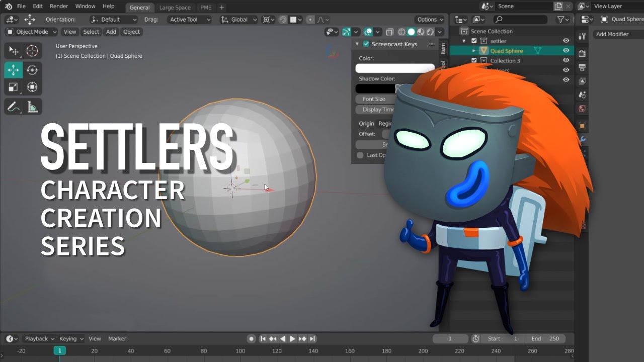The height and width of the screenshot is (362, 644).
Task: Open the File menu
Action: tap(21, 7)
